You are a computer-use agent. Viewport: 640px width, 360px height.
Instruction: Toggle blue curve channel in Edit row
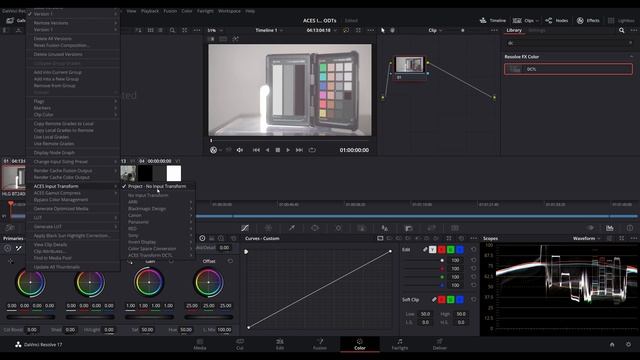(x=460, y=249)
